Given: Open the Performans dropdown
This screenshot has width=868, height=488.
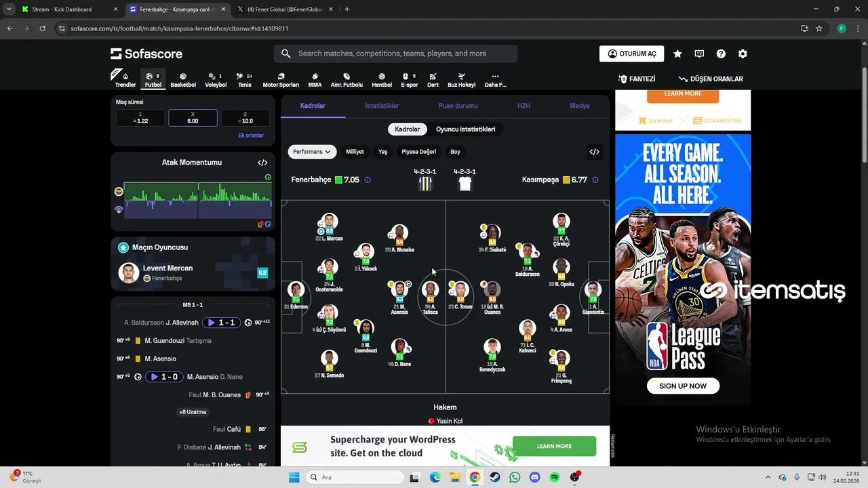Looking at the screenshot, I should point(312,152).
